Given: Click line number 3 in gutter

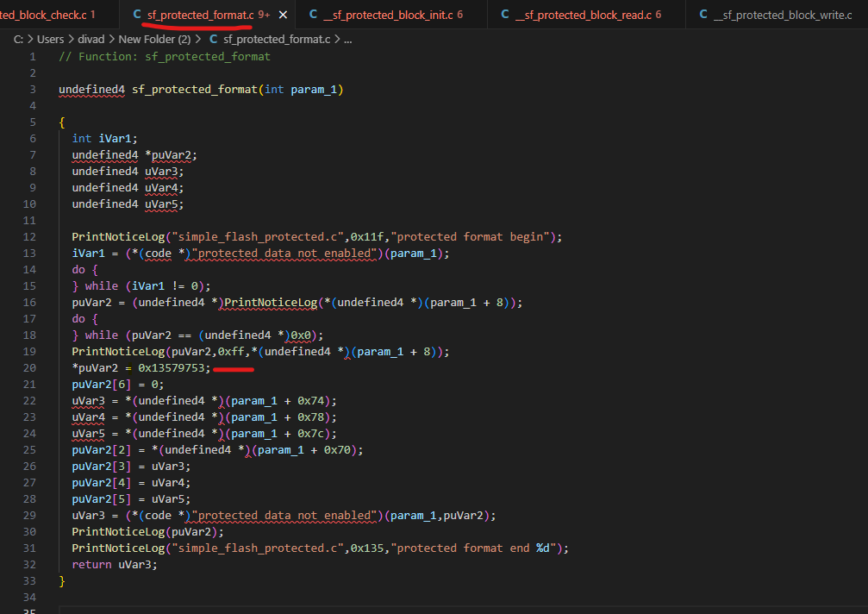Looking at the screenshot, I should click(x=33, y=90).
